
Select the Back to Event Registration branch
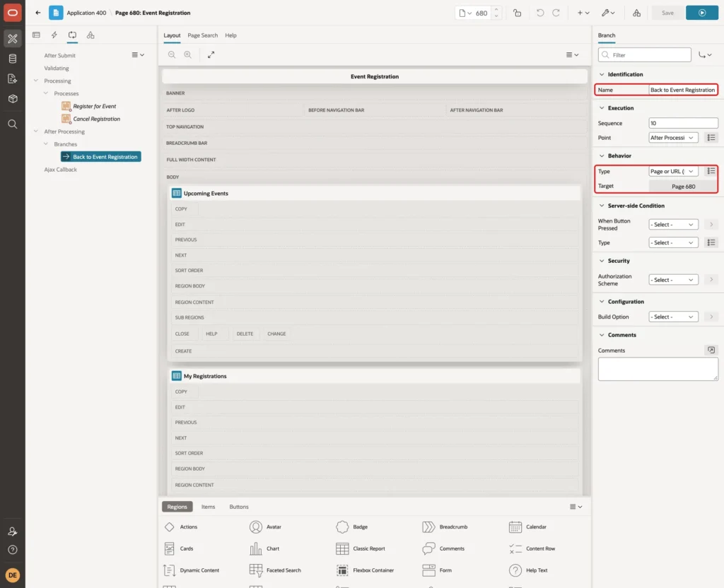click(x=101, y=157)
